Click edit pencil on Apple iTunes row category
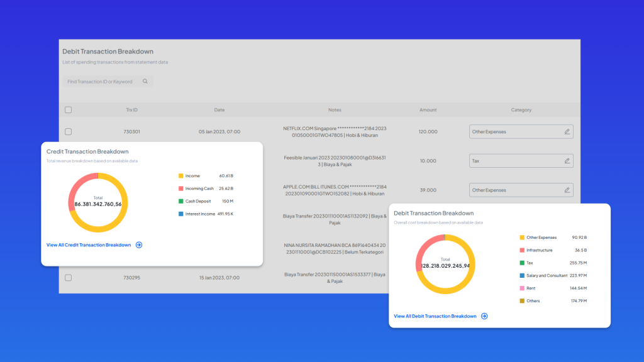The height and width of the screenshot is (362, 644). pos(567,190)
